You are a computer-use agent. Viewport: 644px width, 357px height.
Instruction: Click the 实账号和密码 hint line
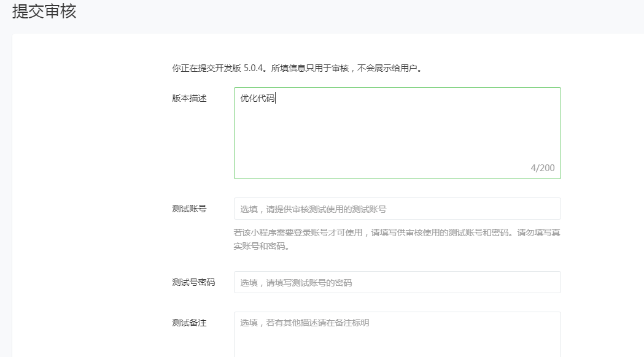[262, 246]
